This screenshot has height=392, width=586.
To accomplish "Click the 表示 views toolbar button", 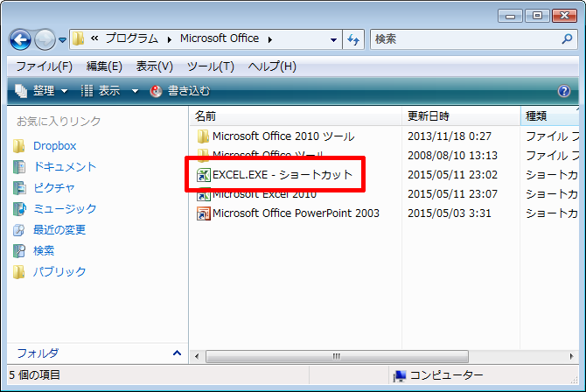I will pos(101,91).
